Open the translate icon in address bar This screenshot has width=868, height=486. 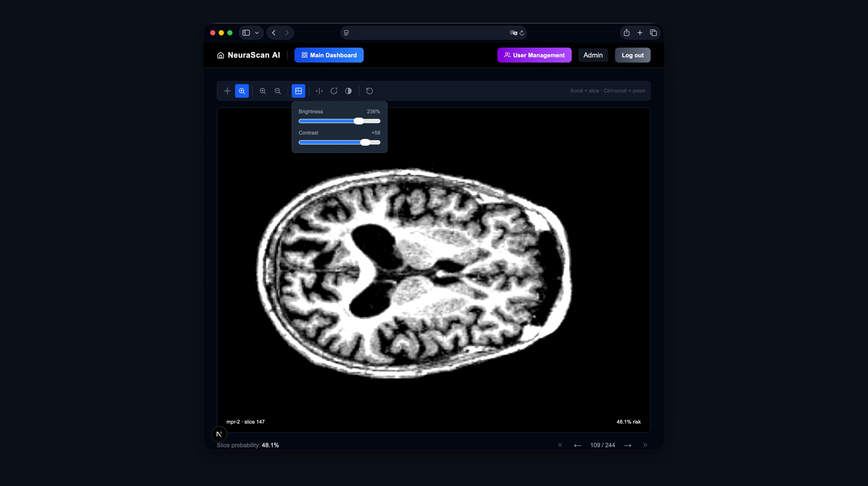click(x=513, y=33)
